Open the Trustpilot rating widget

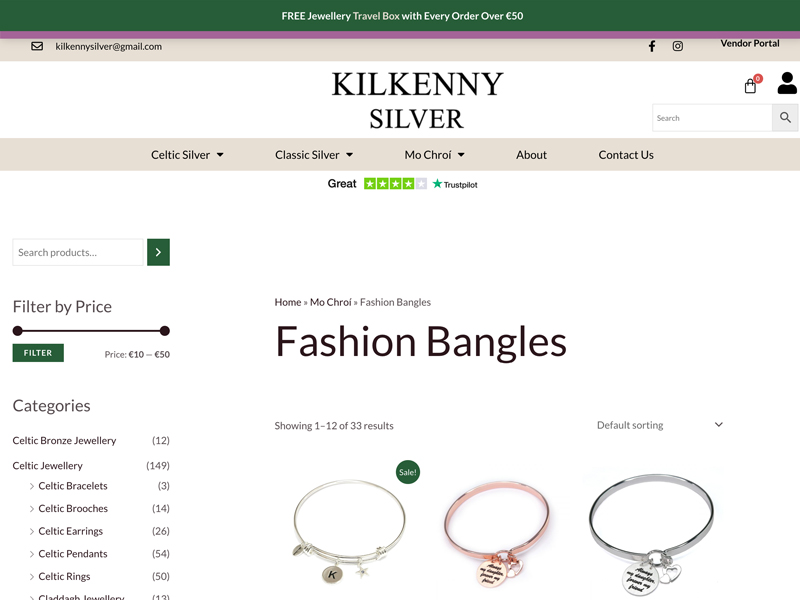pos(403,184)
